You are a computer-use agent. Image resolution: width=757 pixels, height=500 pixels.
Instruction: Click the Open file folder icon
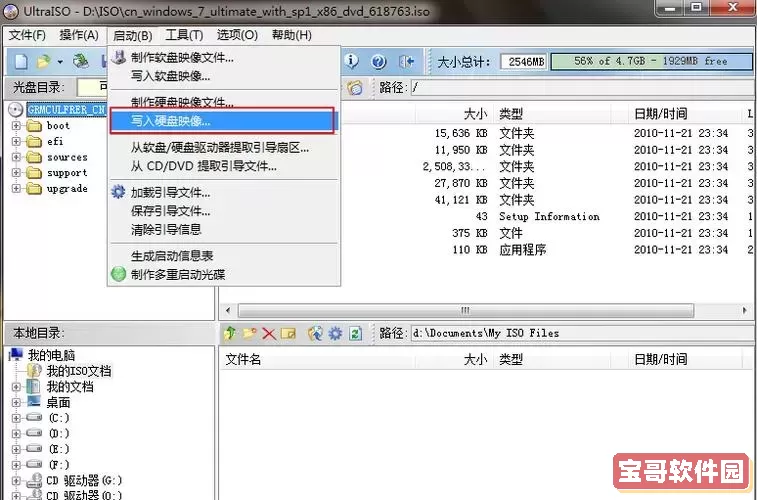[x=43, y=61]
